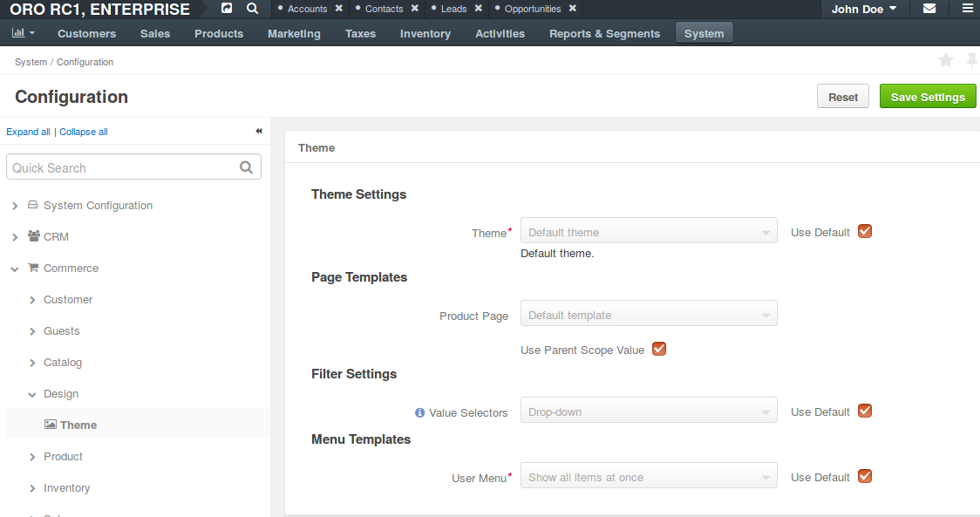Image resolution: width=980 pixels, height=517 pixels.
Task: Pin this page with the pin icon
Action: [972, 60]
